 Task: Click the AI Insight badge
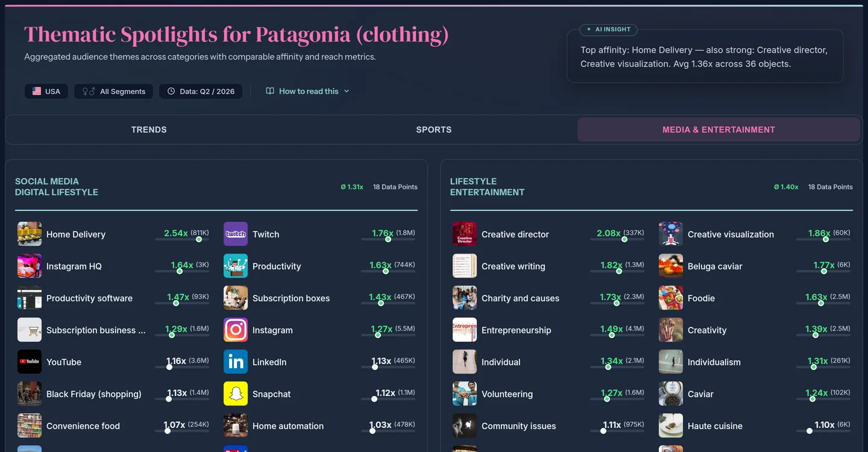click(608, 29)
